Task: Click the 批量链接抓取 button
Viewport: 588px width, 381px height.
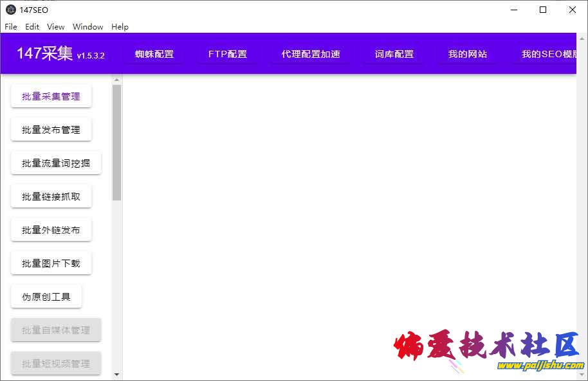Action: (51, 197)
